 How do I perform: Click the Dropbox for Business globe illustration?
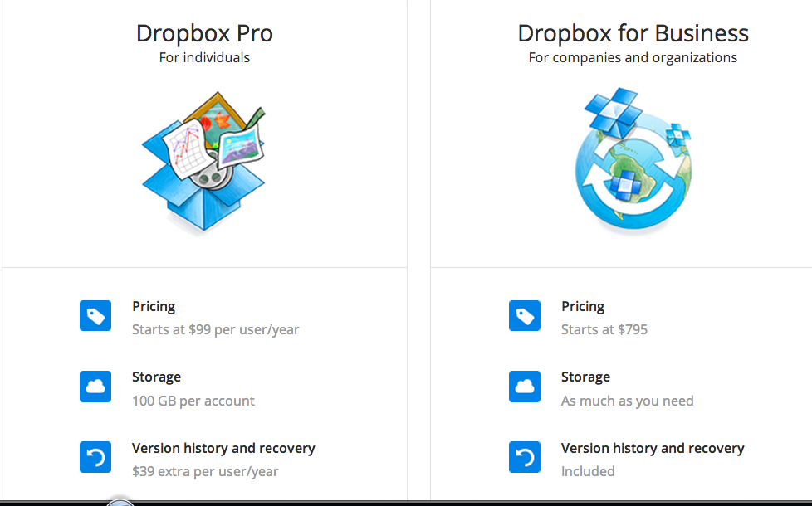[x=633, y=162]
